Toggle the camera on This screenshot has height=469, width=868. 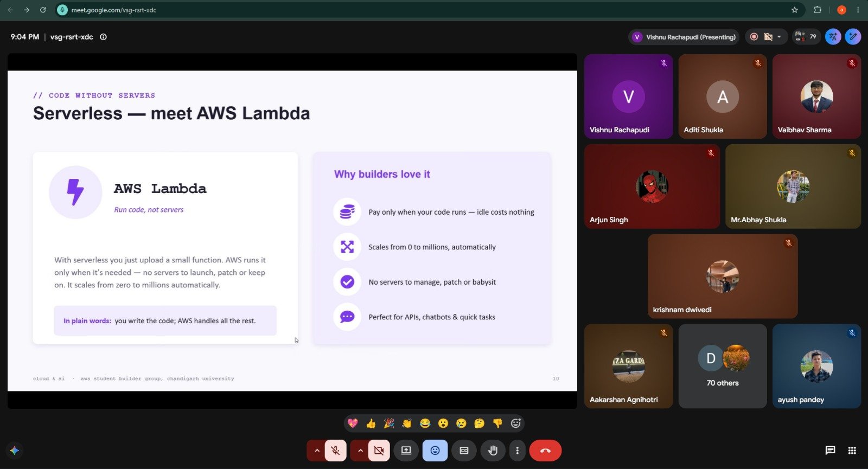(379, 451)
